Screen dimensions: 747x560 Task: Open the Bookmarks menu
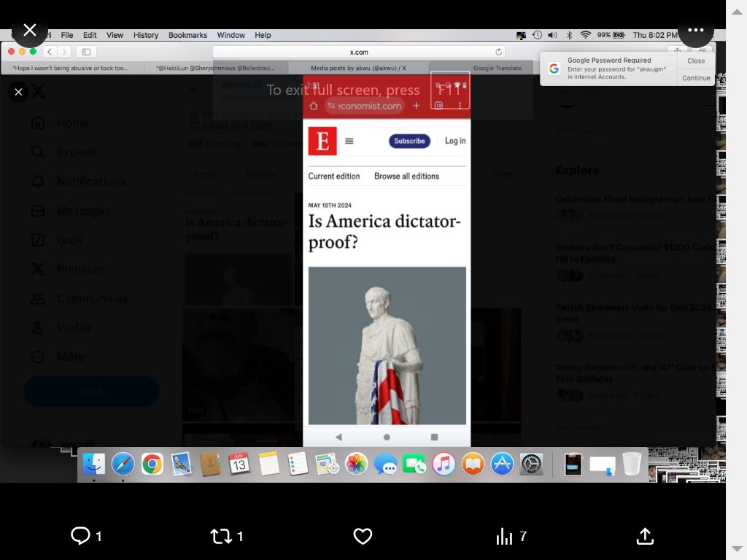(187, 35)
